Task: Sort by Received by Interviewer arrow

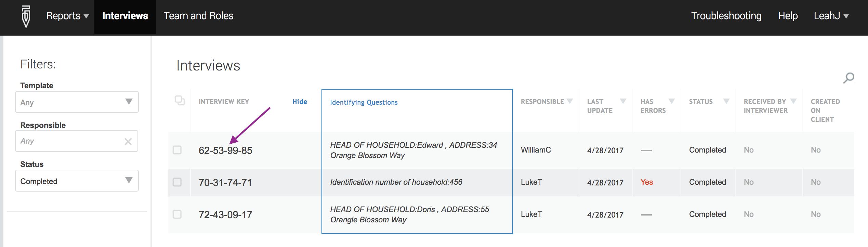Action: 793,101
